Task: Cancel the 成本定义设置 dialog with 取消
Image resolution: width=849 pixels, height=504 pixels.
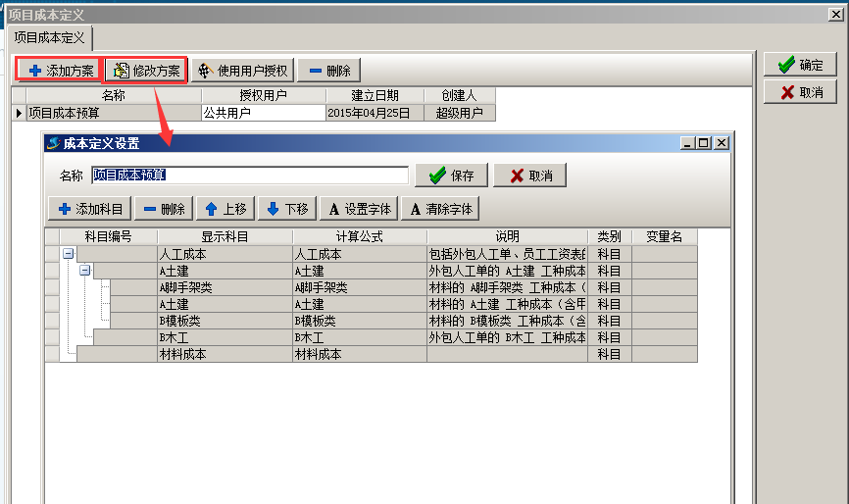Action: (529, 176)
